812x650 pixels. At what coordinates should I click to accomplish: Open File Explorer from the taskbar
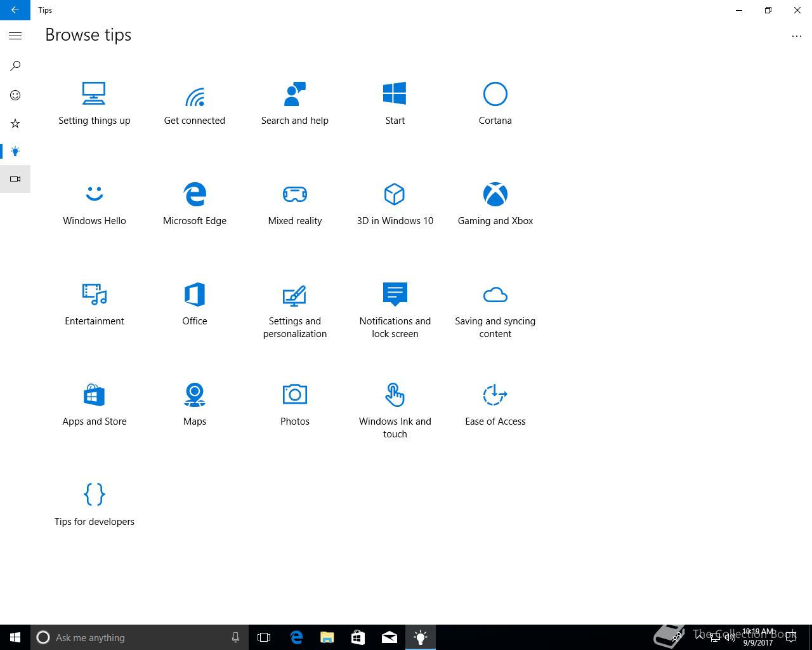(327, 637)
